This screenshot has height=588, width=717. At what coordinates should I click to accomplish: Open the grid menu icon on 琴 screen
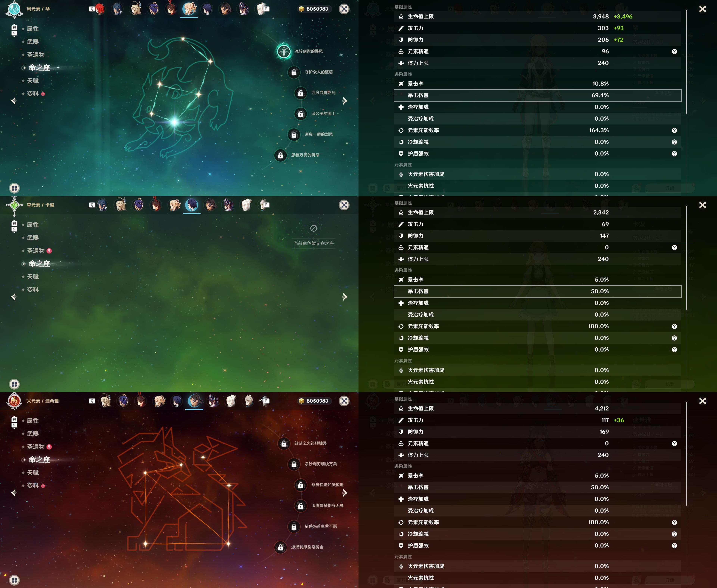point(14,188)
